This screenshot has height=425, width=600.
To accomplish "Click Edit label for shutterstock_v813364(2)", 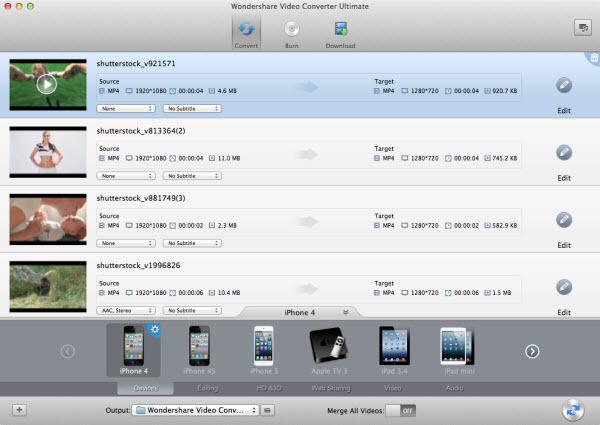I will coord(564,178).
